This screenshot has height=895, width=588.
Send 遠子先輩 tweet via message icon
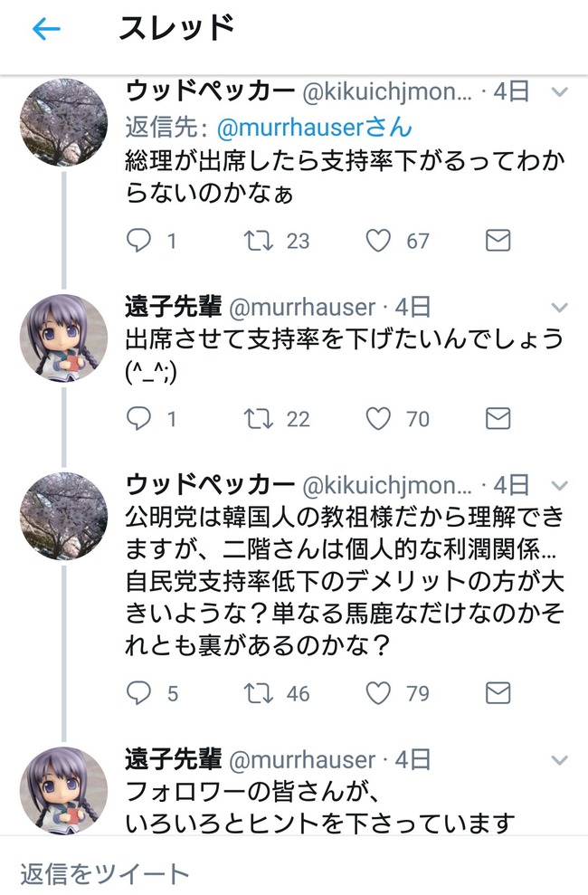point(498,418)
